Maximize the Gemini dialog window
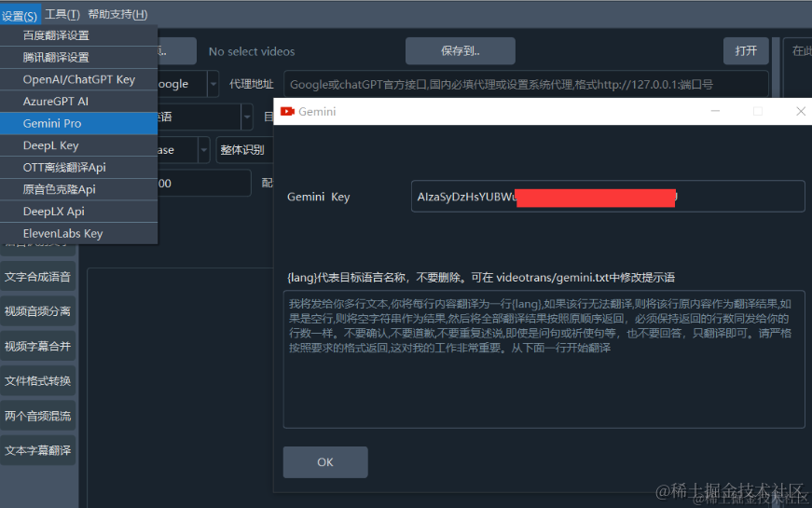 pos(758,111)
